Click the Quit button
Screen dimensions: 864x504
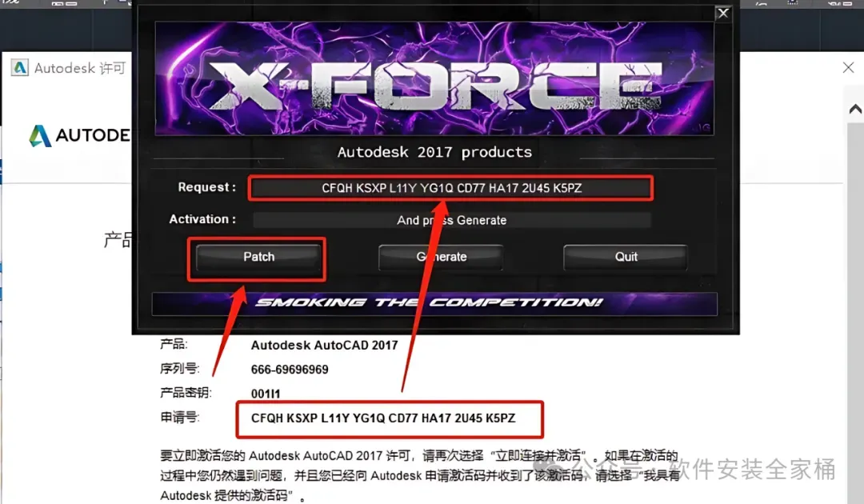click(626, 258)
